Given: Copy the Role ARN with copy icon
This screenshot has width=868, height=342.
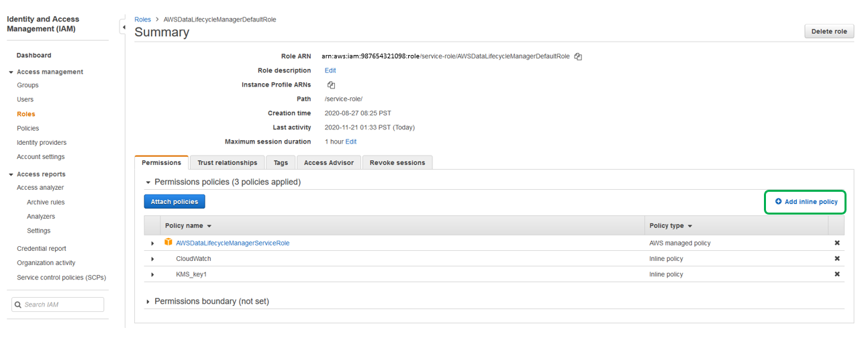Looking at the screenshot, I should 578,57.
